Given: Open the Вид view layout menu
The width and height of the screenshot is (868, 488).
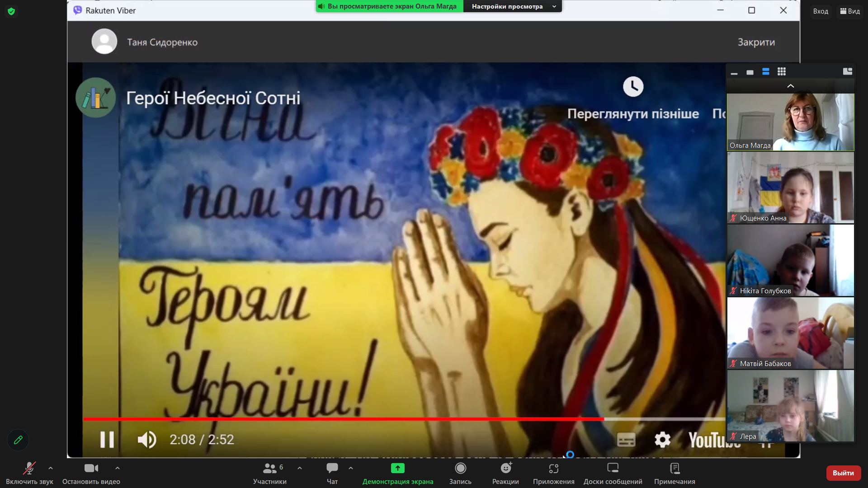Looking at the screenshot, I should tap(850, 11).
